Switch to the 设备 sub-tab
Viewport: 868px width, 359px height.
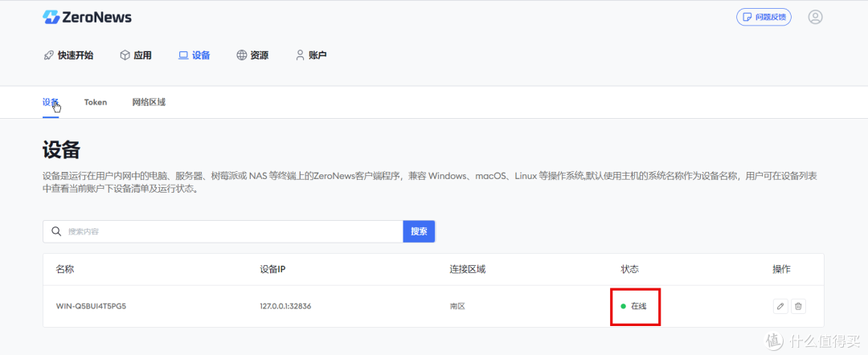(x=51, y=102)
